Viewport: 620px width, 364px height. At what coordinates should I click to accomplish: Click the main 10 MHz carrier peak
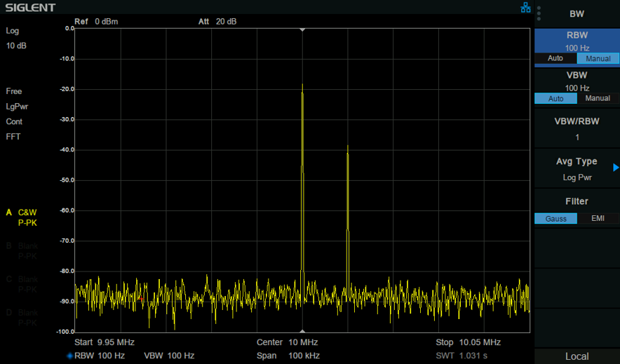click(302, 84)
